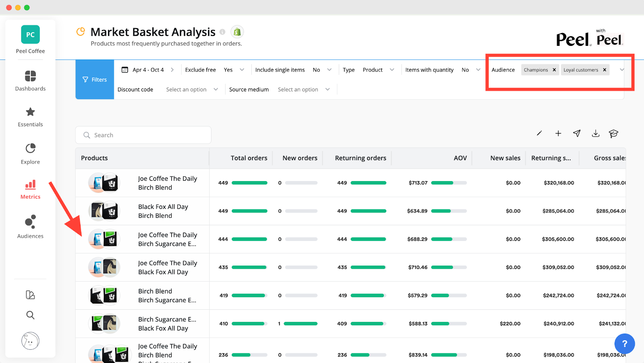Sort by Products column header
Viewport: 644px width, 363px height.
(95, 158)
